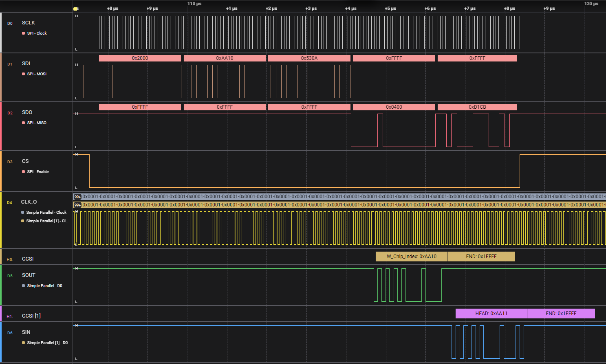Select the CCSI [1] analyzer row label

coord(31,316)
